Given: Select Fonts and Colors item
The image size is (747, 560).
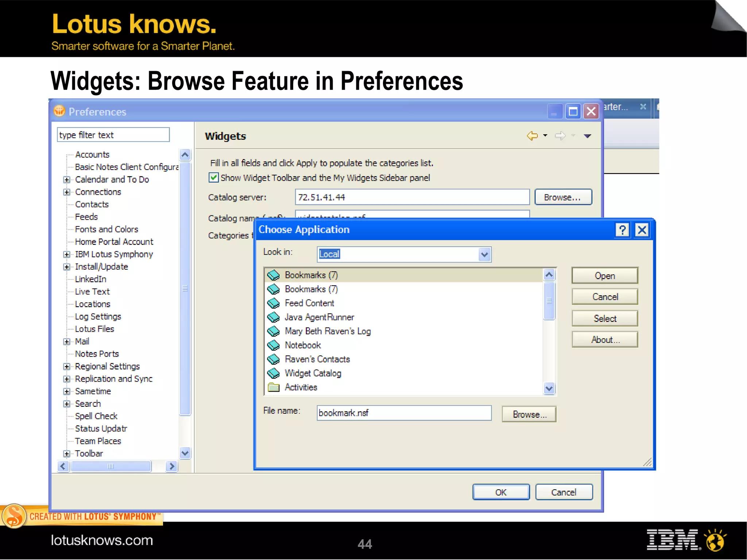Looking at the screenshot, I should (107, 229).
